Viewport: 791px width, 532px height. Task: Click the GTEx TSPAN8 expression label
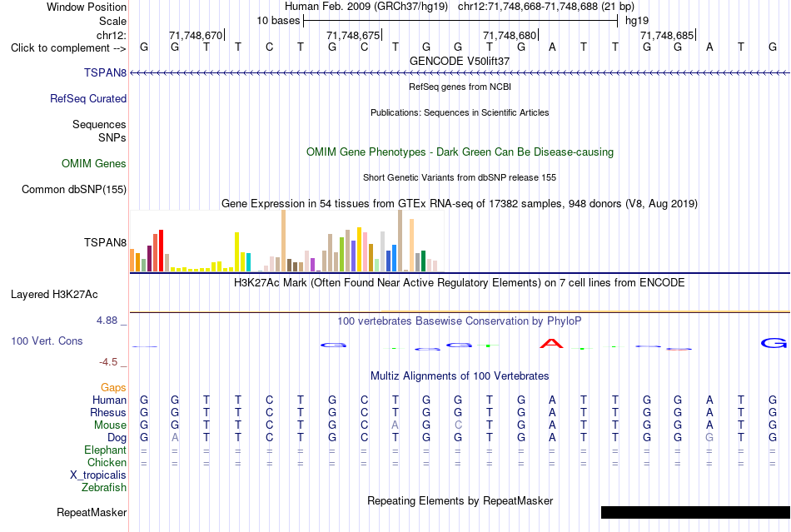(106, 242)
